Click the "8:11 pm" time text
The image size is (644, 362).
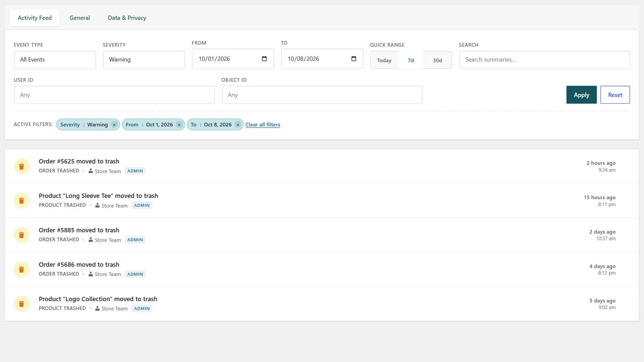(x=607, y=204)
